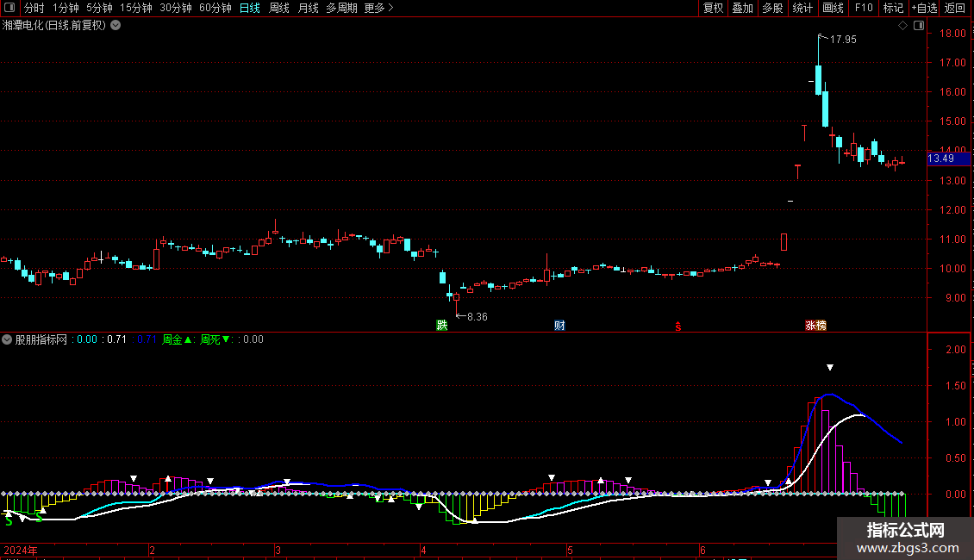
Task: Open the 画线 drawing tools
Action: (833, 8)
